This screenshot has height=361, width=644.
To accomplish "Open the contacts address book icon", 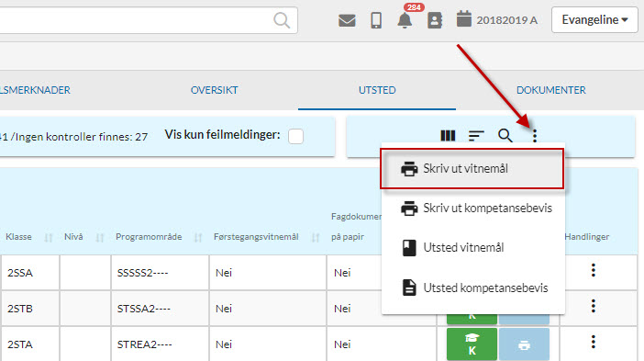I will pos(435,20).
